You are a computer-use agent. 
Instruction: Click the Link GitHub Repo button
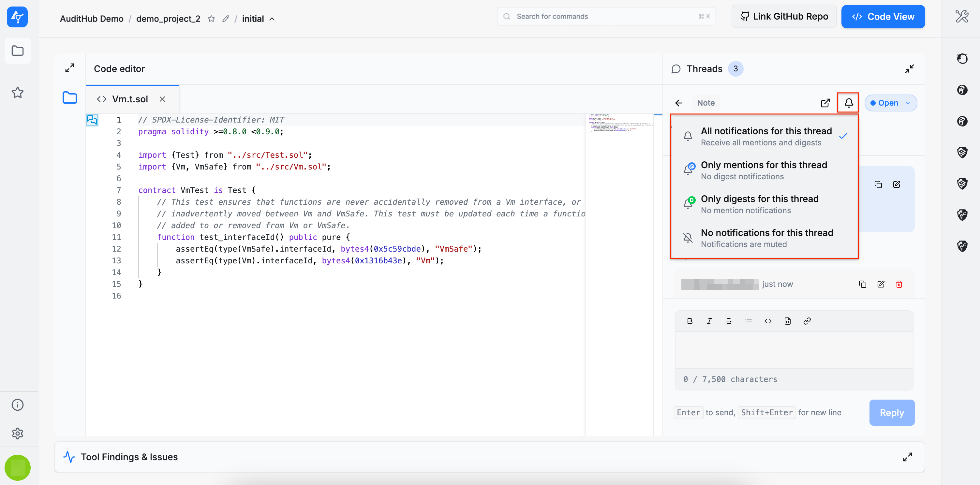coord(784,16)
